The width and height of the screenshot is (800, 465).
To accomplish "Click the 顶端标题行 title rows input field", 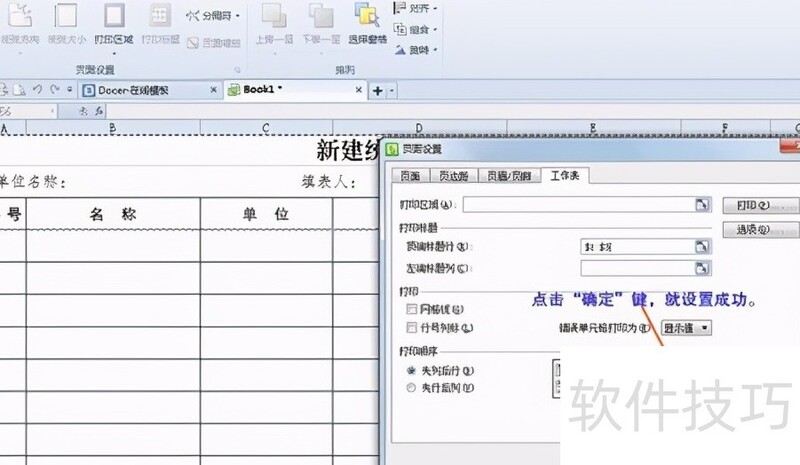I will [x=638, y=247].
